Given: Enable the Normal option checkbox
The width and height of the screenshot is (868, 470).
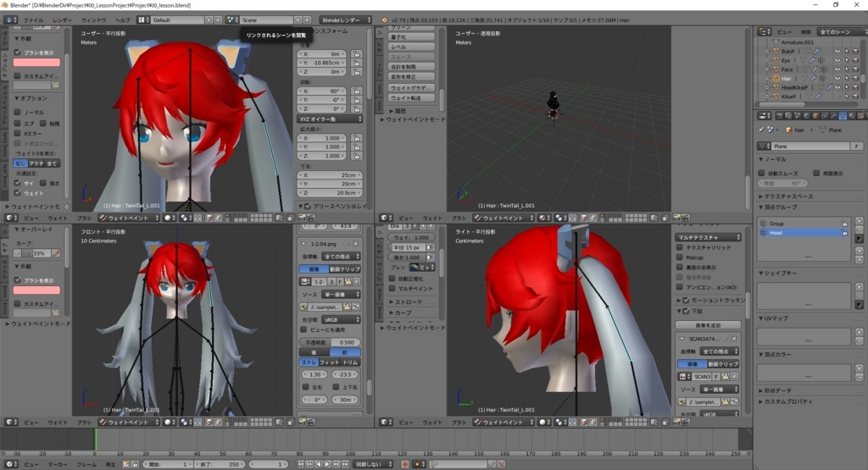Looking at the screenshot, I should tap(18, 113).
